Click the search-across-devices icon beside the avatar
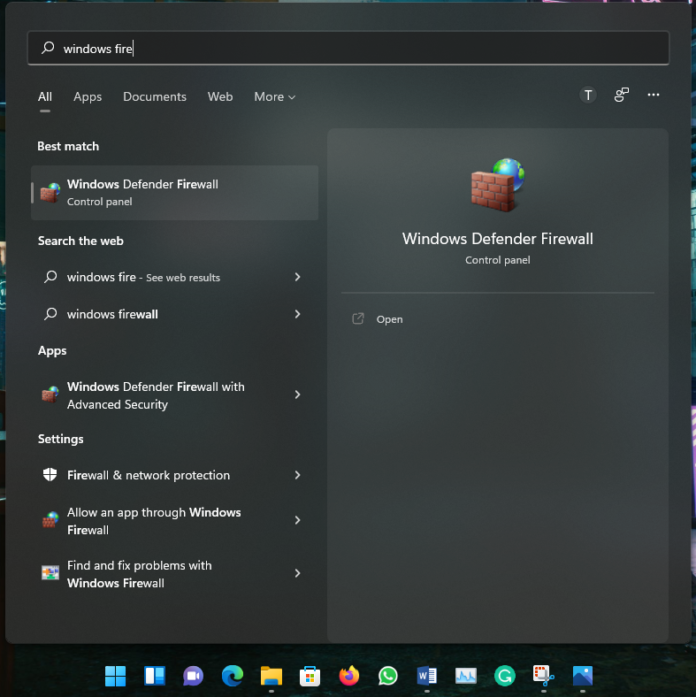The height and width of the screenshot is (697, 696). pyautogui.click(x=621, y=95)
